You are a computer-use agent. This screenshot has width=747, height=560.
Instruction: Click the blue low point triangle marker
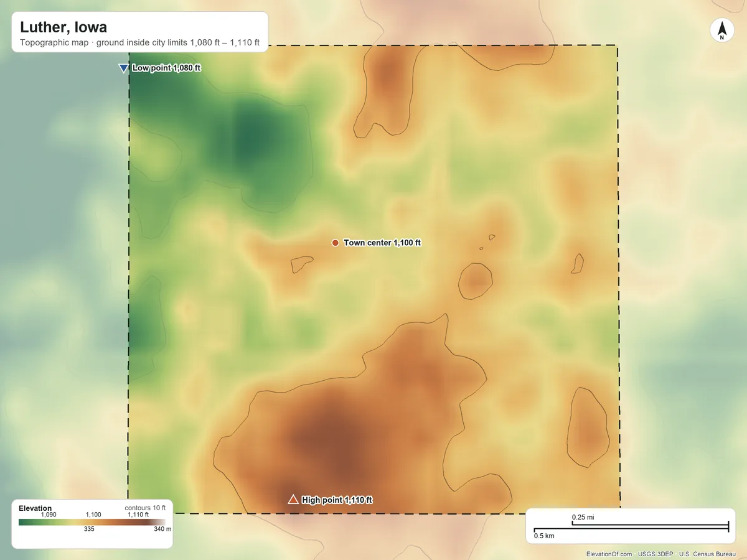click(x=123, y=68)
